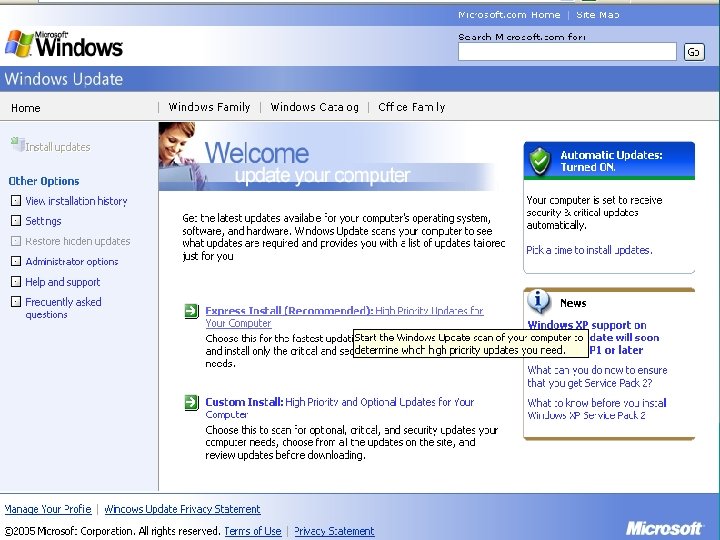The width and height of the screenshot is (720, 540).
Task: Click the News information icon
Action: [x=538, y=301]
